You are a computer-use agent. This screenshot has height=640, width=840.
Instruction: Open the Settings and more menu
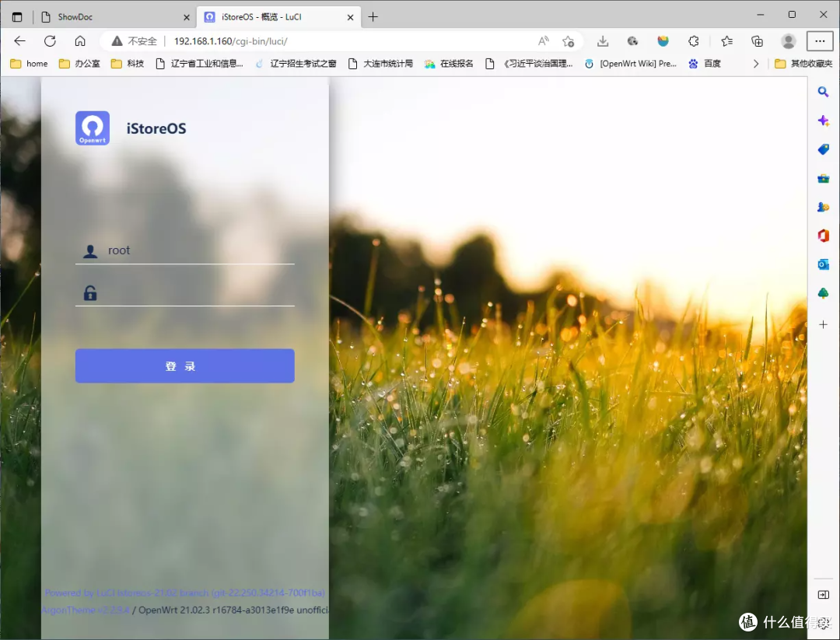point(820,41)
